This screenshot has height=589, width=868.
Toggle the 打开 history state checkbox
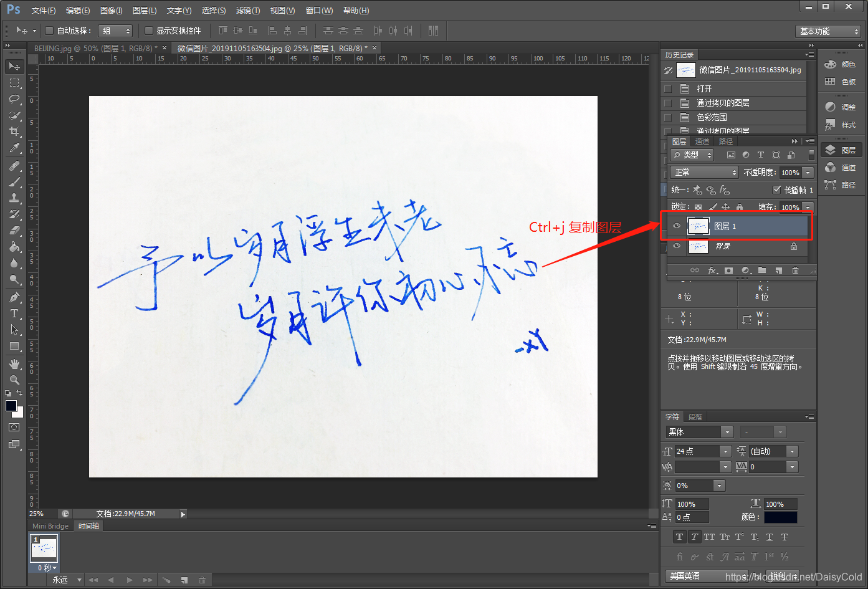click(x=668, y=89)
